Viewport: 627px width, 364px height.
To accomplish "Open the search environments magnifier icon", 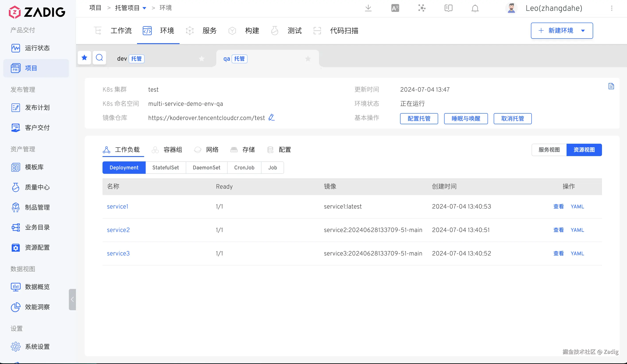I will [99, 58].
